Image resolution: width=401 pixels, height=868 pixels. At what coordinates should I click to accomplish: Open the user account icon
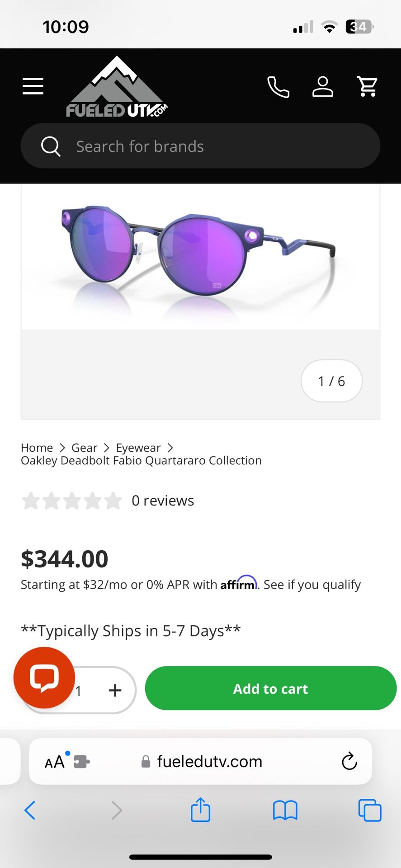[x=323, y=87]
